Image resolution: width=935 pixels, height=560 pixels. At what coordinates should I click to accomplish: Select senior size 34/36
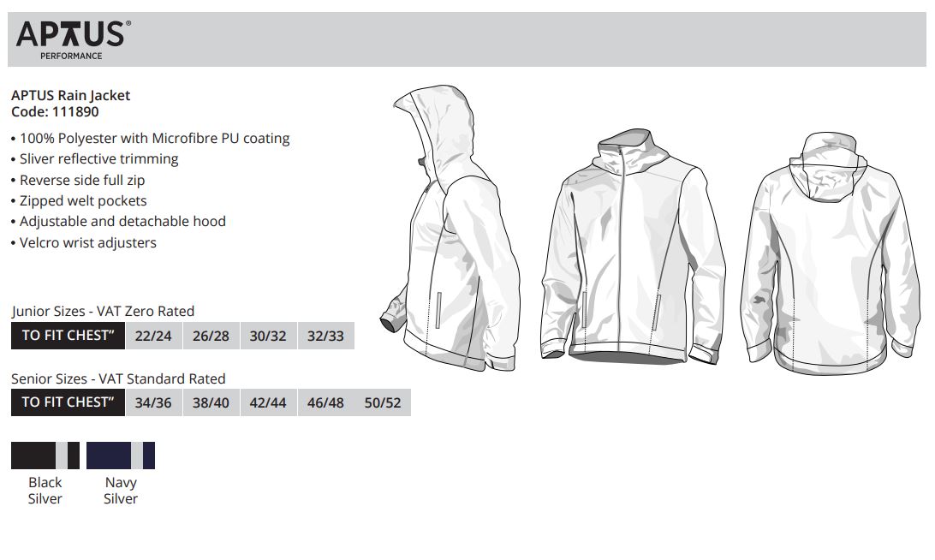153,402
